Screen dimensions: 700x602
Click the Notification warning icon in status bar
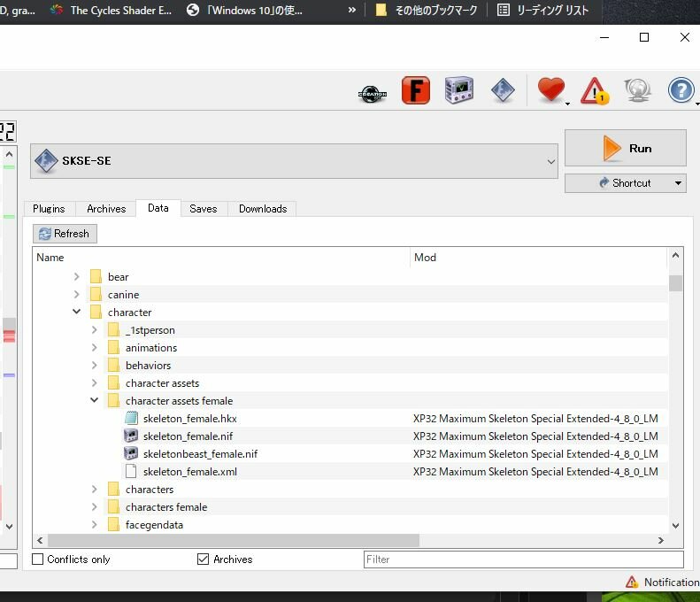[631, 582]
